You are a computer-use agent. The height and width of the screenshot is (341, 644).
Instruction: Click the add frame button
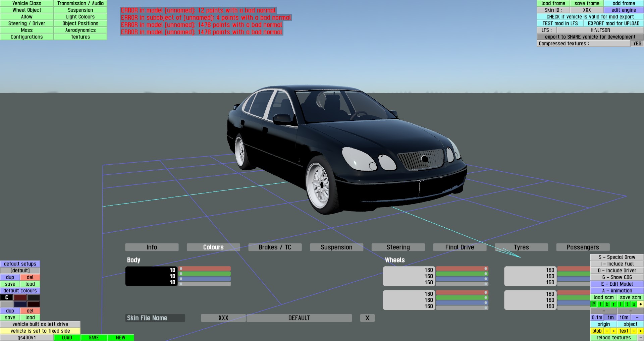[x=624, y=3]
